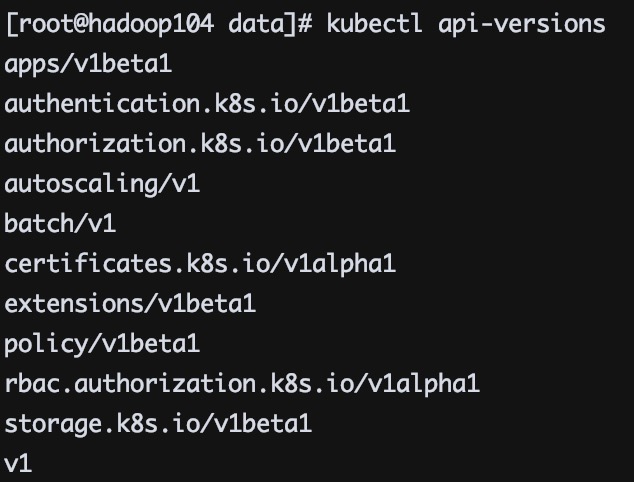This screenshot has height=482, width=634.
Task: Click v1alpha1 on the certificates.k8s.io line
Action: (341, 264)
